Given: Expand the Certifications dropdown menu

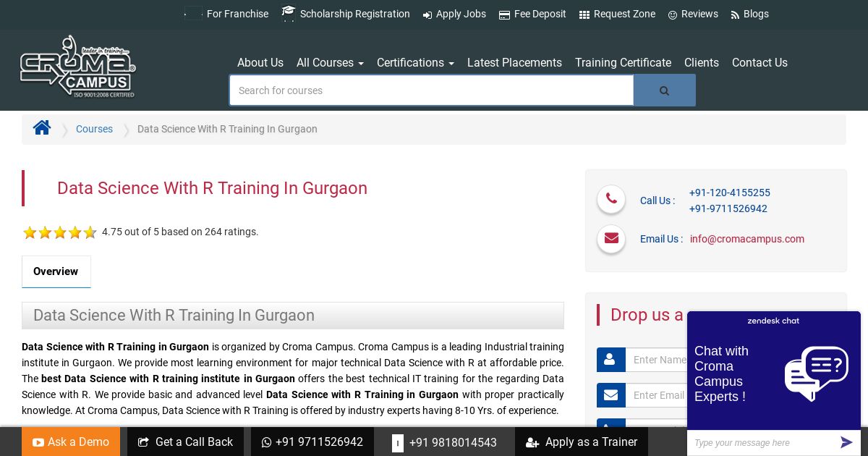Looking at the screenshot, I should [x=415, y=62].
